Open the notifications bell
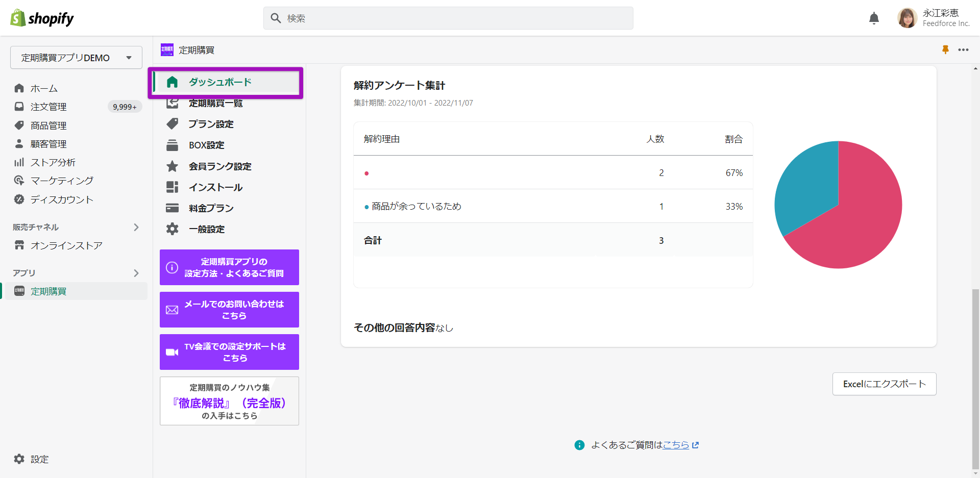 [x=874, y=18]
